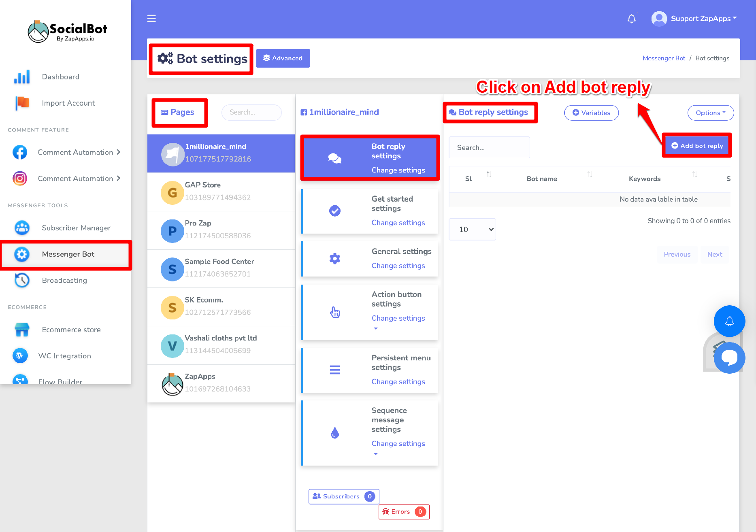
Task: Sort table by Bot name arrows
Action: [590, 174]
